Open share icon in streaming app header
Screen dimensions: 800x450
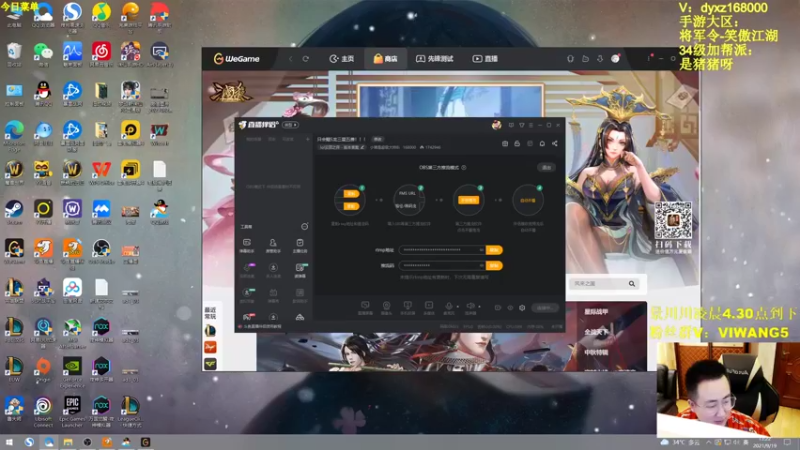tap(555, 144)
